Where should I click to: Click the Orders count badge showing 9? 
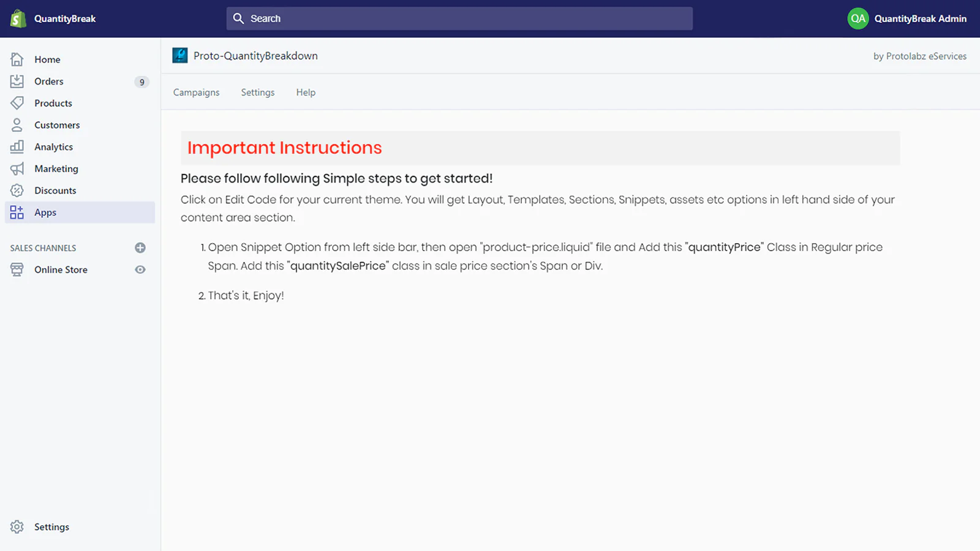[x=141, y=82]
